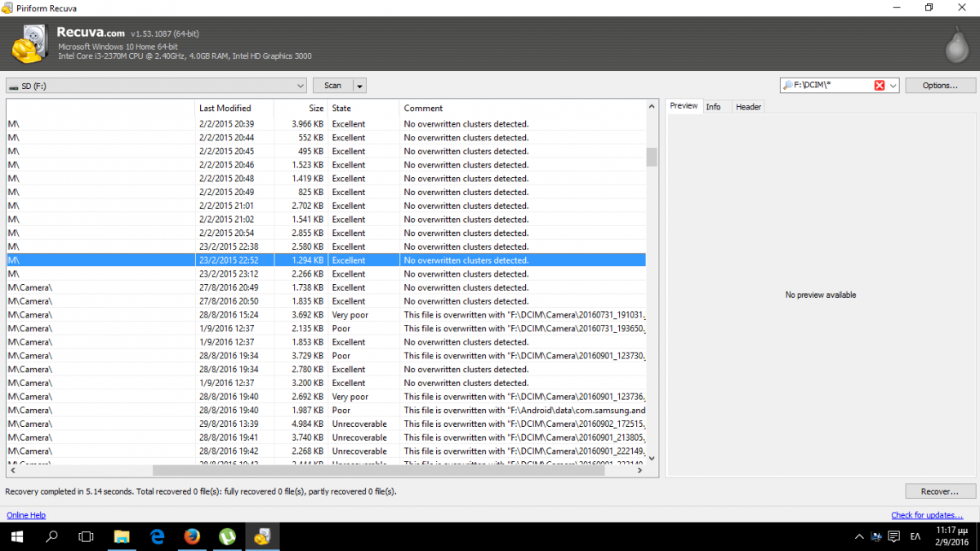Open the SD (F:) drive dropdown

click(301, 86)
